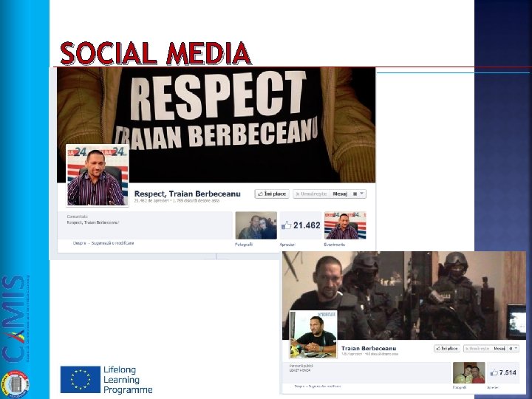This screenshot has width=532, height=399.
Task: Click 'Urmărește' button on Respect page
Action: [311, 194]
